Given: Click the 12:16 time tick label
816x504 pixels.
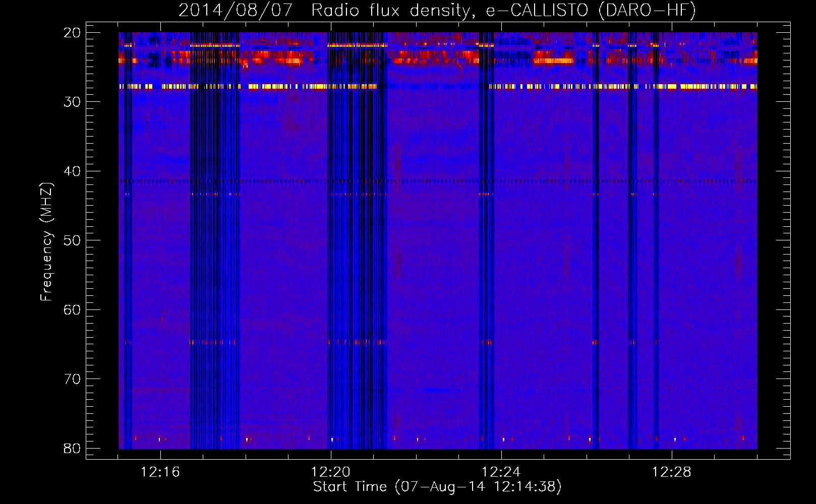Looking at the screenshot, I should tap(160, 472).
